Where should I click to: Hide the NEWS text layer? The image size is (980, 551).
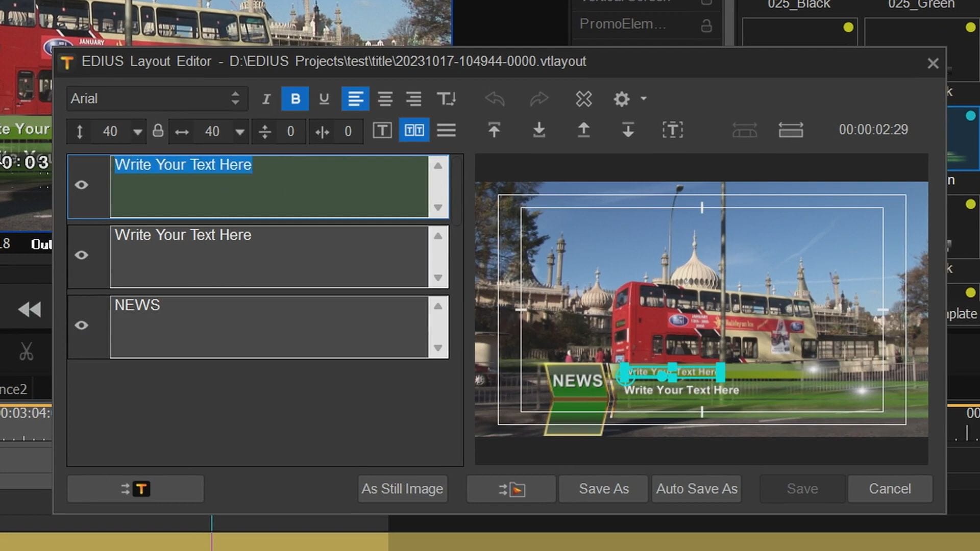(x=82, y=325)
